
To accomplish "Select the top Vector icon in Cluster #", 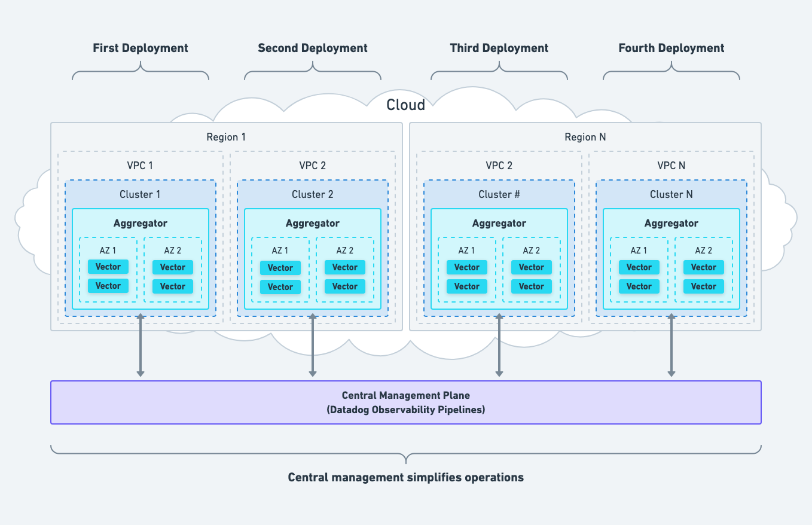I will pos(467,267).
